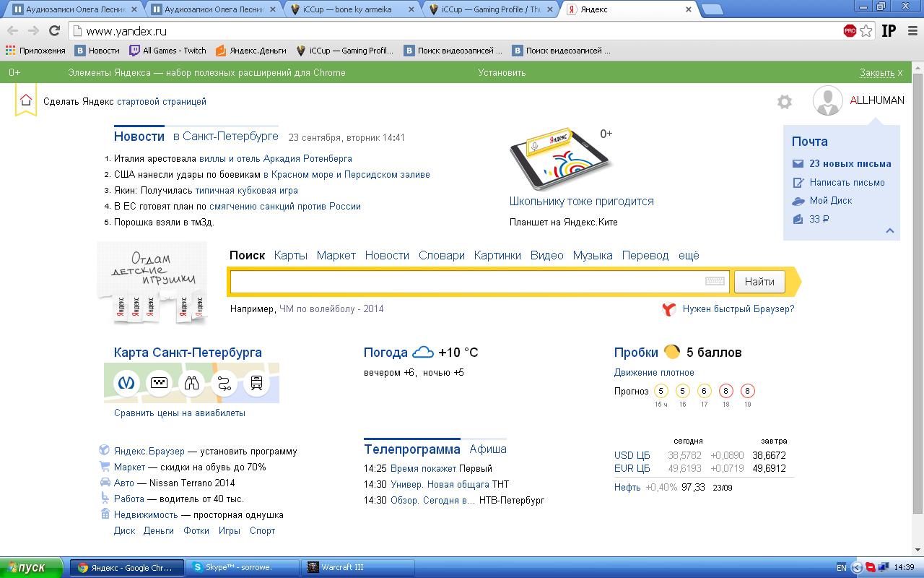Viewport: 924px width, 578px height.
Task: Switch to Warcraft III taskbar item
Action: click(x=358, y=567)
